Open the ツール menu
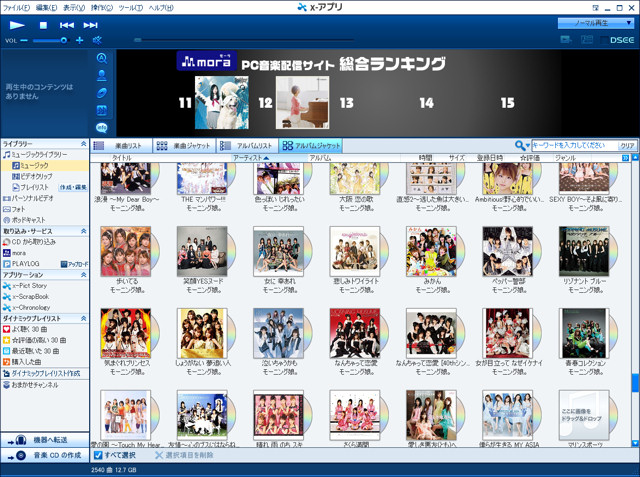Viewport: 640px width, 477px height. click(x=131, y=7)
